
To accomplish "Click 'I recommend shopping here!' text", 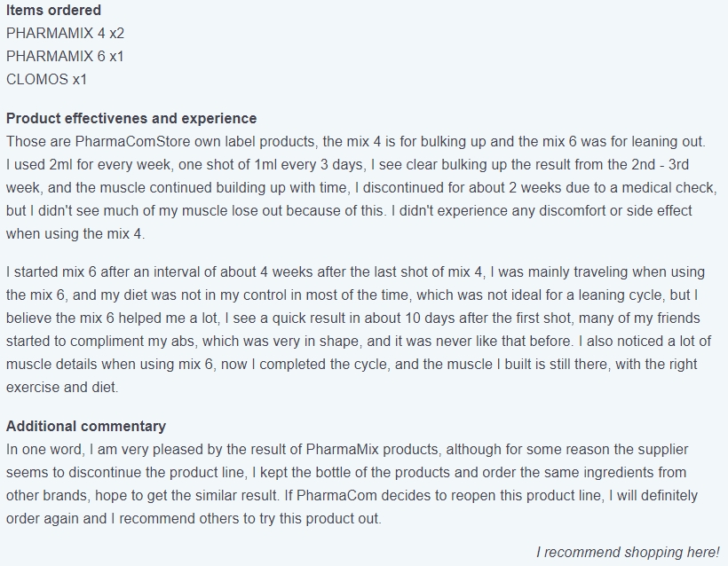I will click(628, 553).
